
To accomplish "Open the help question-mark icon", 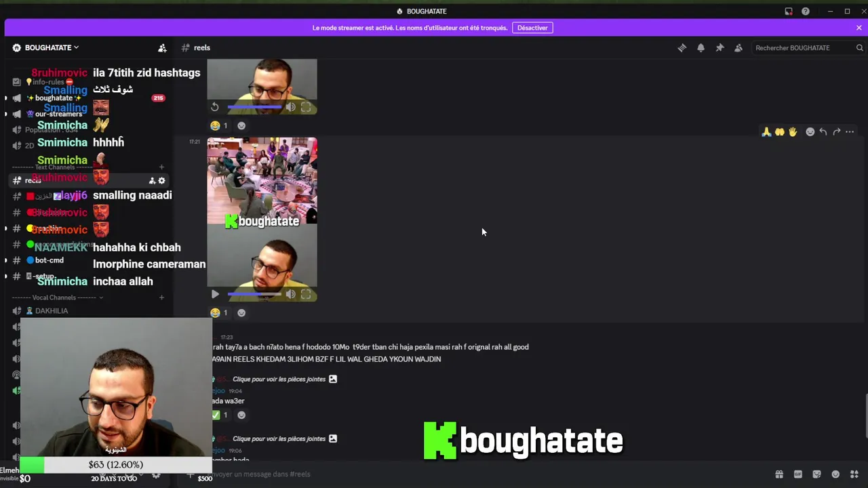I will [806, 11].
